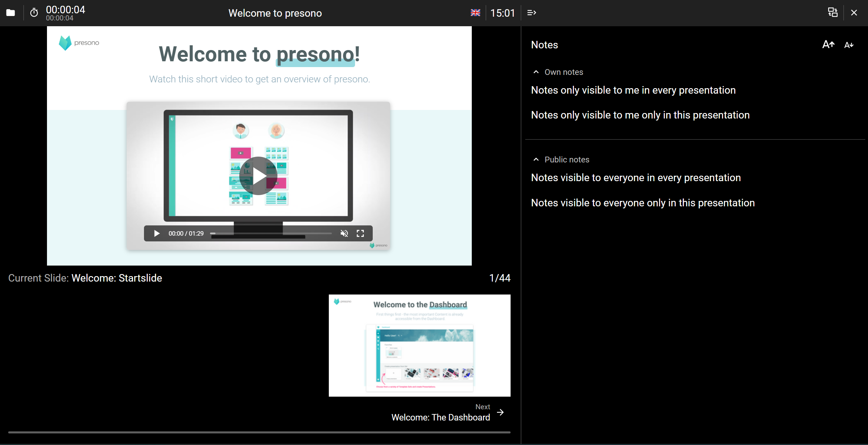Click the notes panel toggle icon
The width and height of the screenshot is (868, 445).
(531, 13)
